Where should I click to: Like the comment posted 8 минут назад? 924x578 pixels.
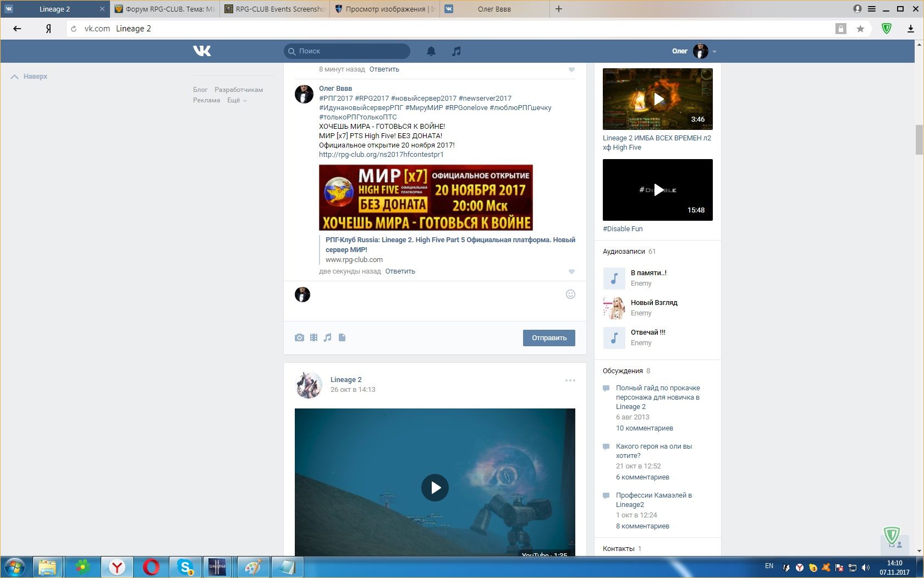tap(571, 69)
